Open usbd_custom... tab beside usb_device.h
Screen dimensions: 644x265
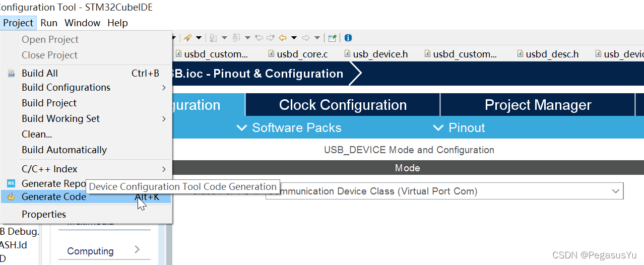click(x=461, y=54)
